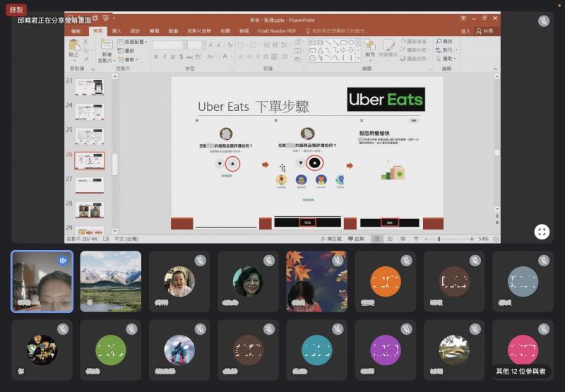Open the Foxit Reader PDF tab
565x392 pixels.
click(x=277, y=31)
